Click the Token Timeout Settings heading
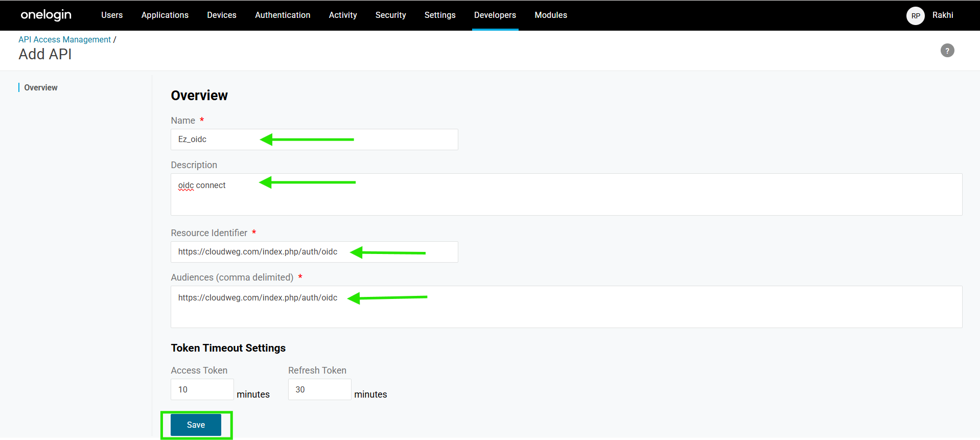Image resolution: width=980 pixels, height=440 pixels. (x=228, y=348)
